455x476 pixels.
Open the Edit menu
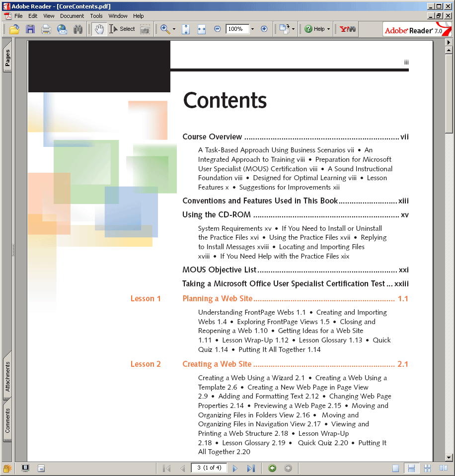click(x=33, y=16)
